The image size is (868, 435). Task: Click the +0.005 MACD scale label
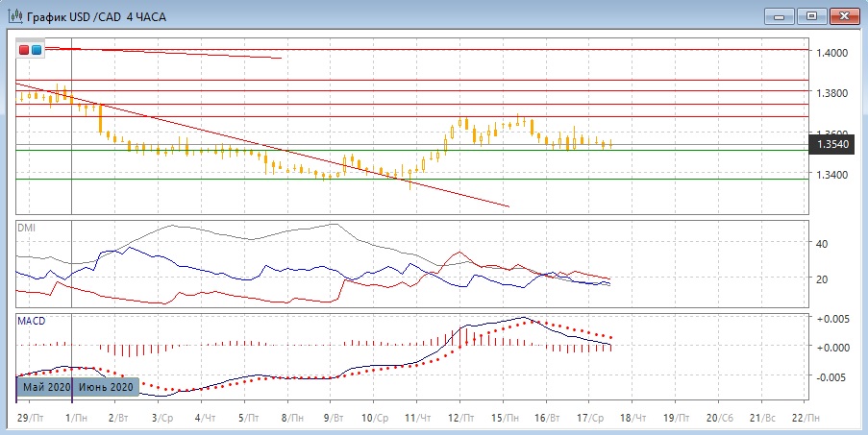click(x=832, y=319)
